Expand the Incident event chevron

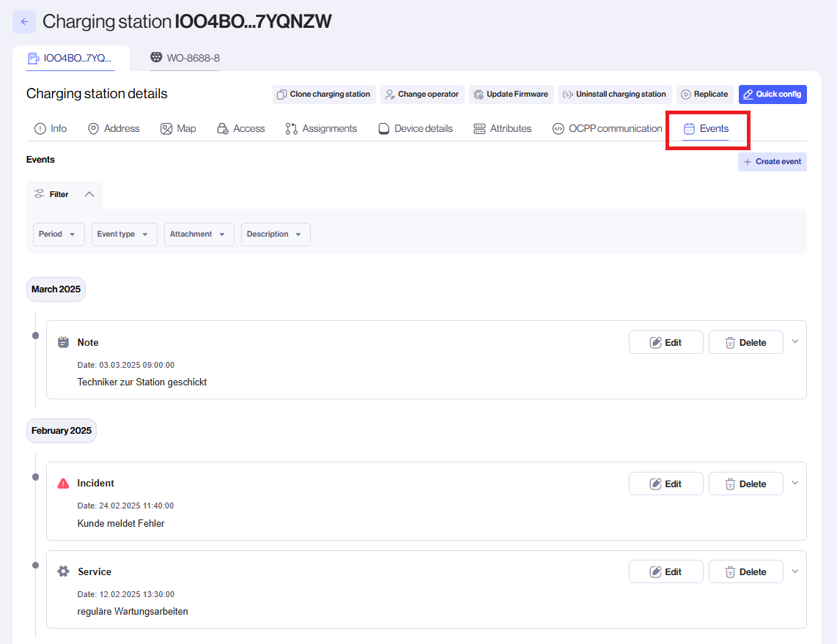[x=794, y=483]
